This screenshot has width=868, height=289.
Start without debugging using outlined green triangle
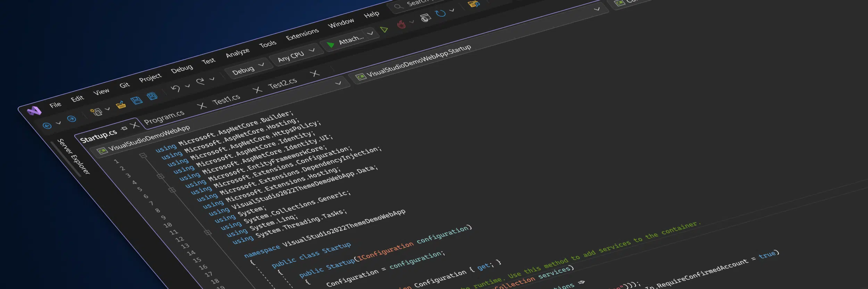click(x=384, y=30)
